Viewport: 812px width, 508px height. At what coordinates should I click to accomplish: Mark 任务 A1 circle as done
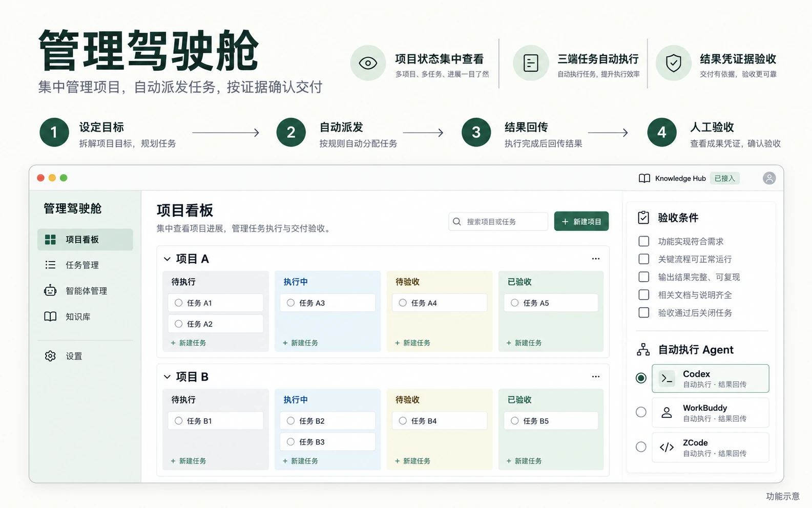point(179,303)
